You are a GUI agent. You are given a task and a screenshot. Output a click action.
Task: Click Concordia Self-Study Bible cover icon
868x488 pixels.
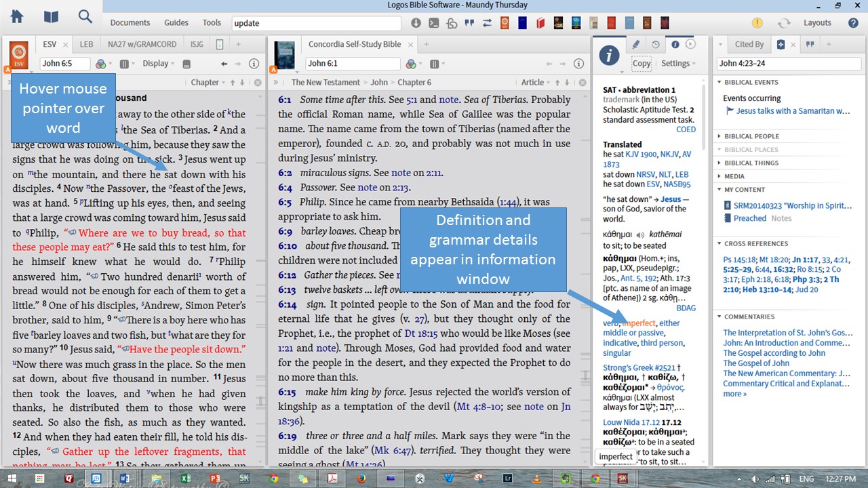(x=285, y=54)
